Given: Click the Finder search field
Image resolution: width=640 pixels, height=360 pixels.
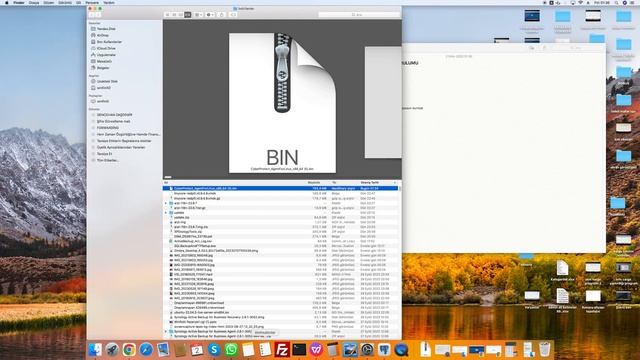Looking at the screenshot, I should tap(359, 15).
